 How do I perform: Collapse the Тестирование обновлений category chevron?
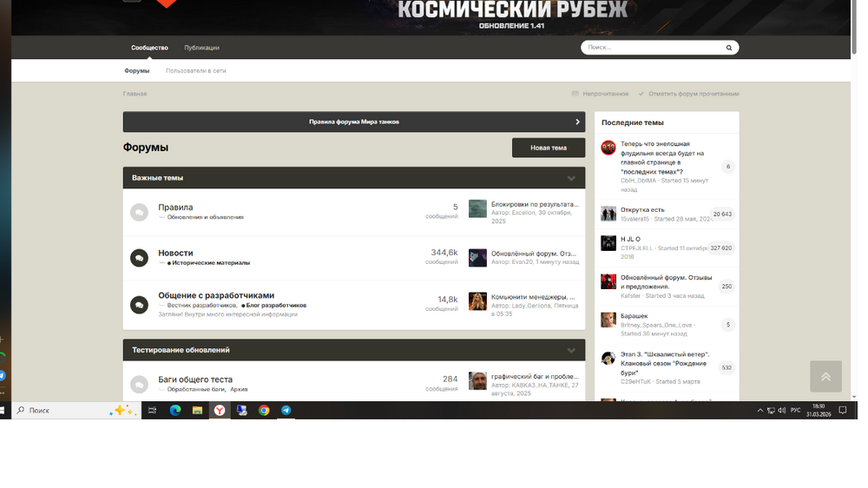click(571, 350)
